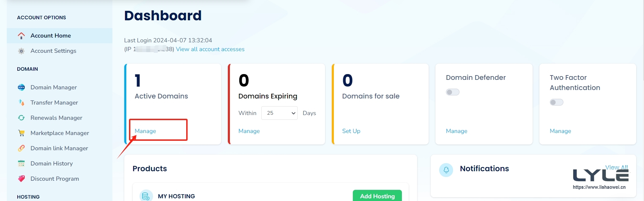644x201 pixels.
Task: Click the Account Settings gear icon
Action: click(x=21, y=51)
